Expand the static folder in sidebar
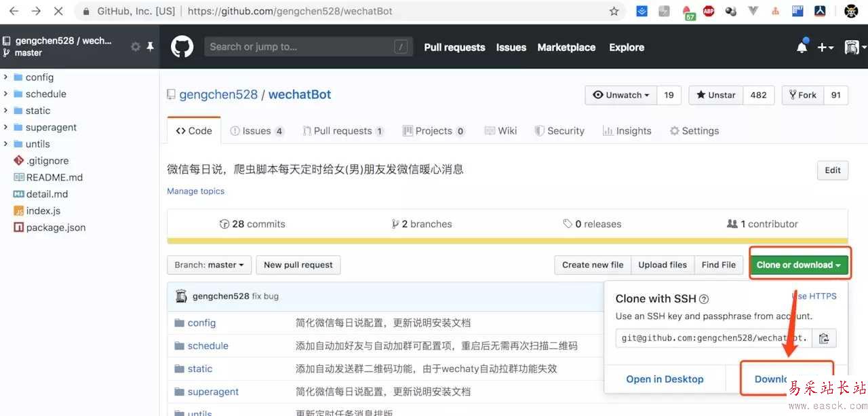This screenshot has height=416, width=868. (5, 111)
